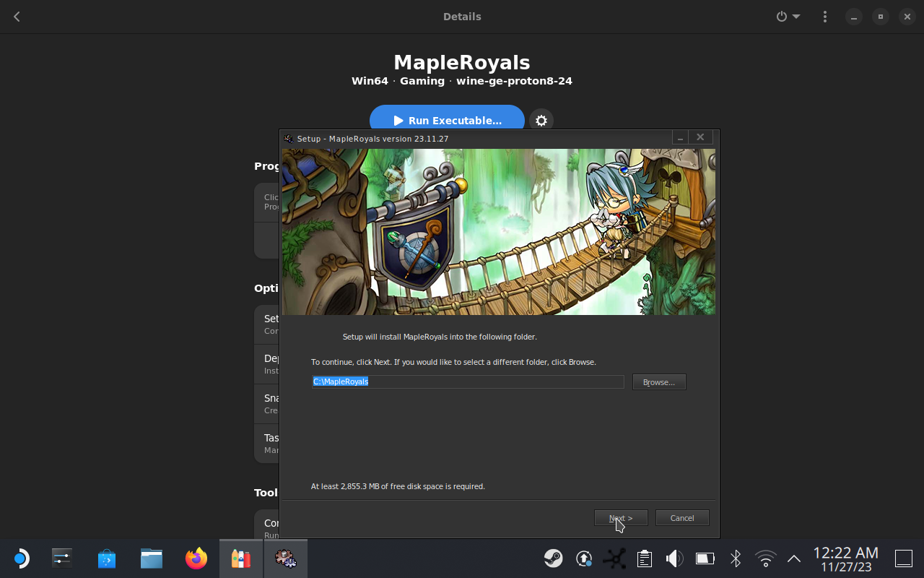Image resolution: width=924 pixels, height=578 pixels.
Task: Open System Settings from taskbar
Action: point(62,558)
